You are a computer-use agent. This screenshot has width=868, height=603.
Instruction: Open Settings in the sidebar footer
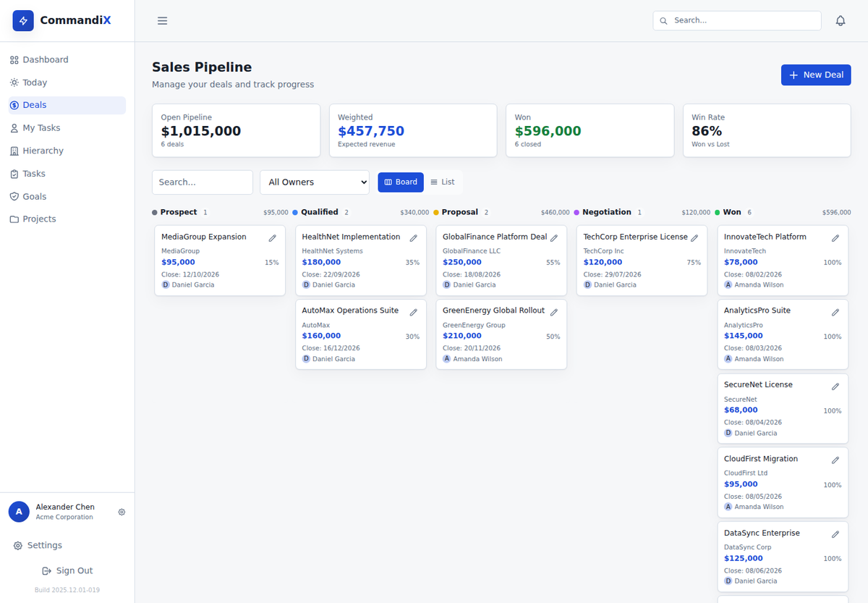coord(67,545)
